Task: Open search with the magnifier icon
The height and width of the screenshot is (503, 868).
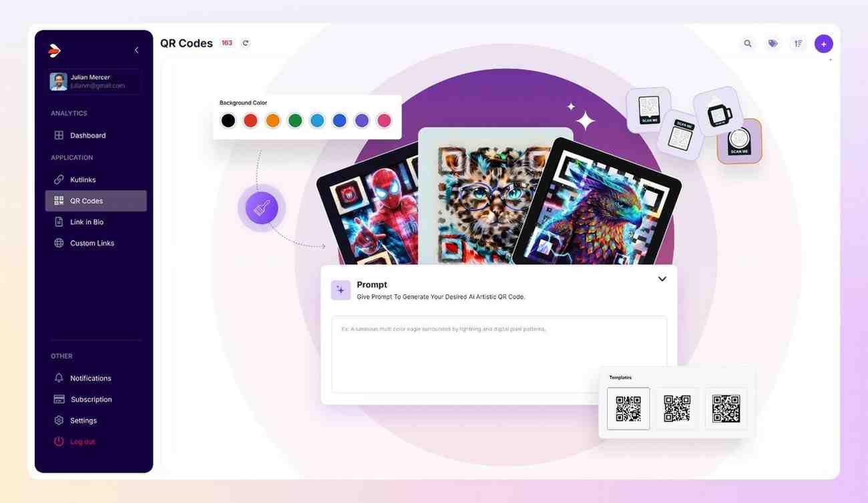Action: 748,44
